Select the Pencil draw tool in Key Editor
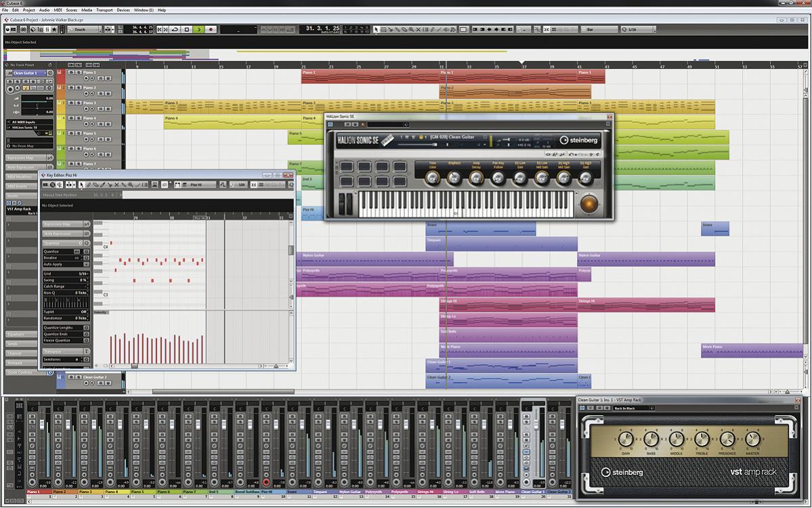Image resolution: width=812 pixels, height=508 pixels. [x=89, y=185]
